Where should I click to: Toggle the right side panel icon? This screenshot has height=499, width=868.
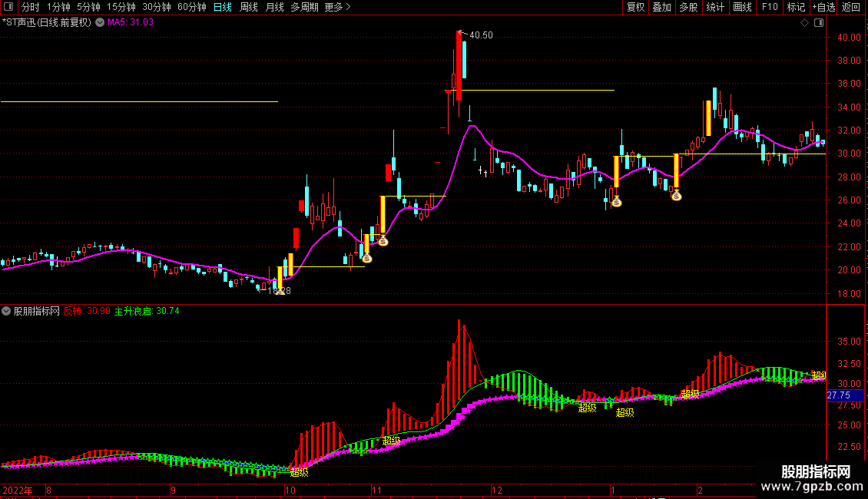(x=819, y=23)
